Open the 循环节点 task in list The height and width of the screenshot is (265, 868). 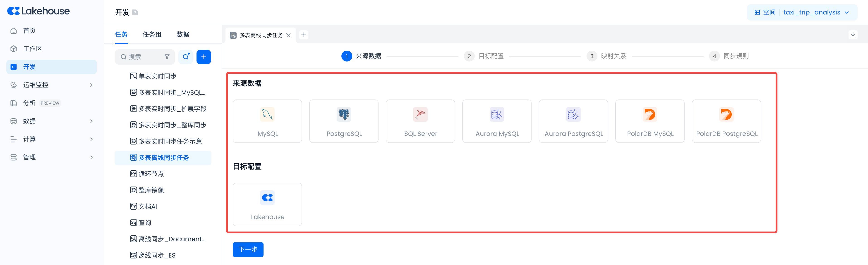coord(151,174)
